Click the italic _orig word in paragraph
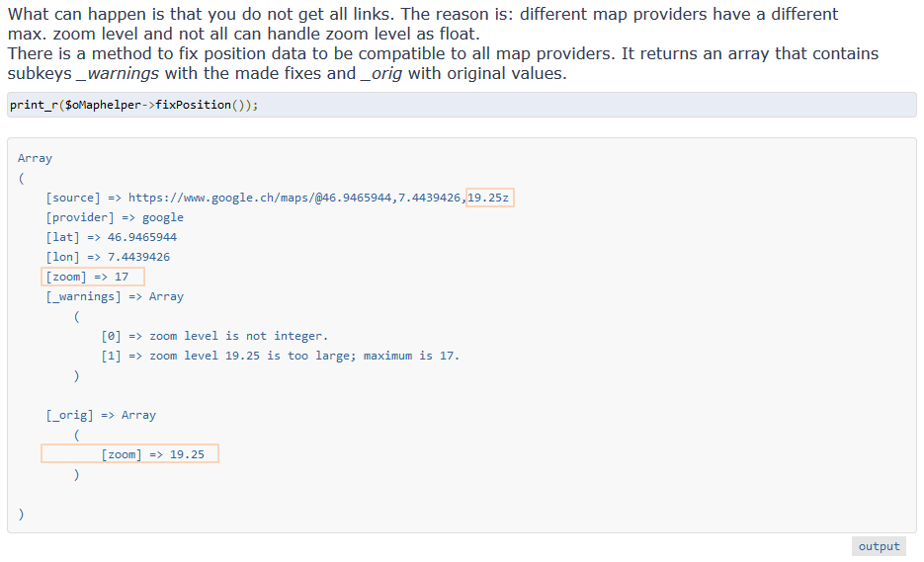 click(x=381, y=74)
